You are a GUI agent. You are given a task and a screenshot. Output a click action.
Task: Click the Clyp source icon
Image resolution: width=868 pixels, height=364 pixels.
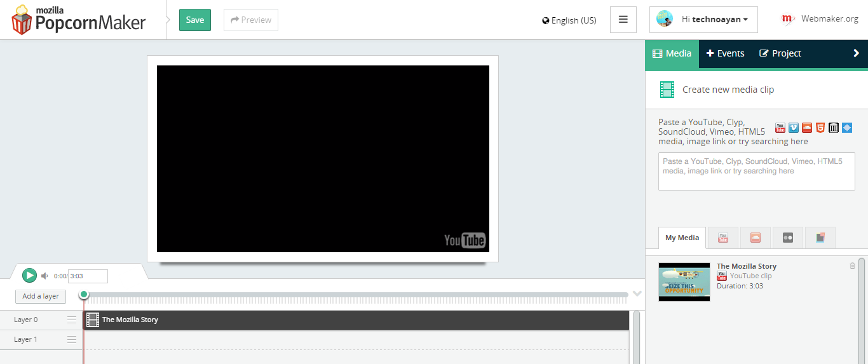click(x=847, y=128)
